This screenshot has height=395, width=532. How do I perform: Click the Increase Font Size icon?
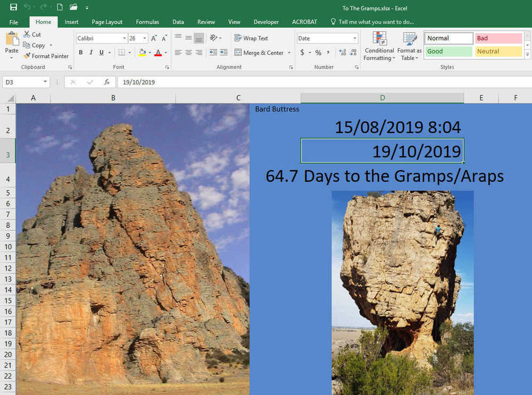(154, 38)
